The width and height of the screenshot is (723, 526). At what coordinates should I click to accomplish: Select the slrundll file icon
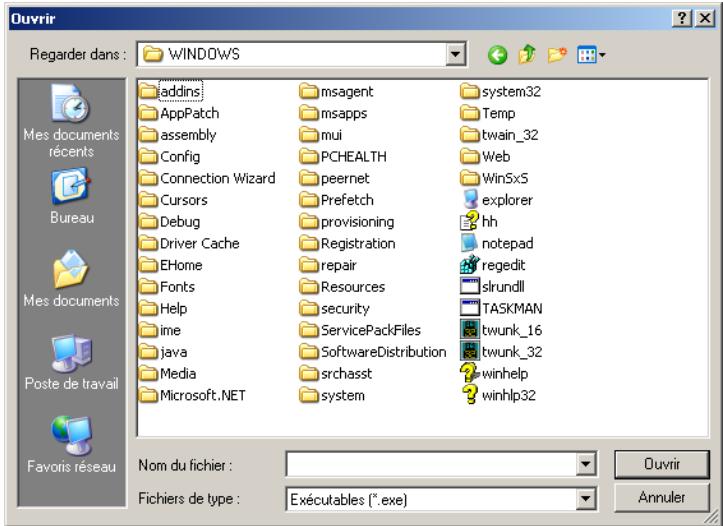pyautogui.click(x=470, y=286)
